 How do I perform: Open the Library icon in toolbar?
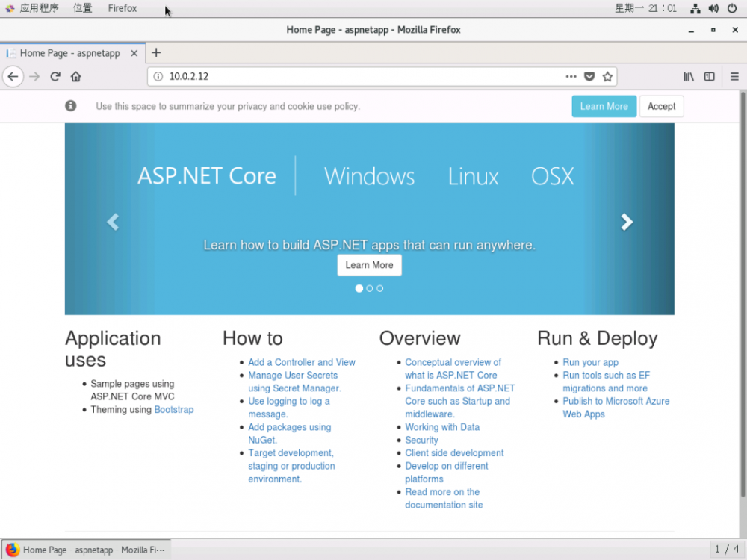point(689,77)
